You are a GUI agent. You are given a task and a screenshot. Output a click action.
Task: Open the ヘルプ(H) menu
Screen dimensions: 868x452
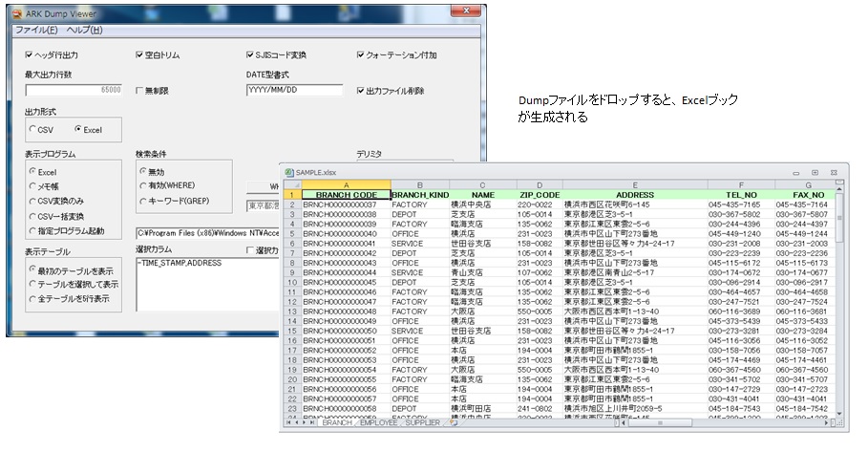pyautogui.click(x=85, y=31)
